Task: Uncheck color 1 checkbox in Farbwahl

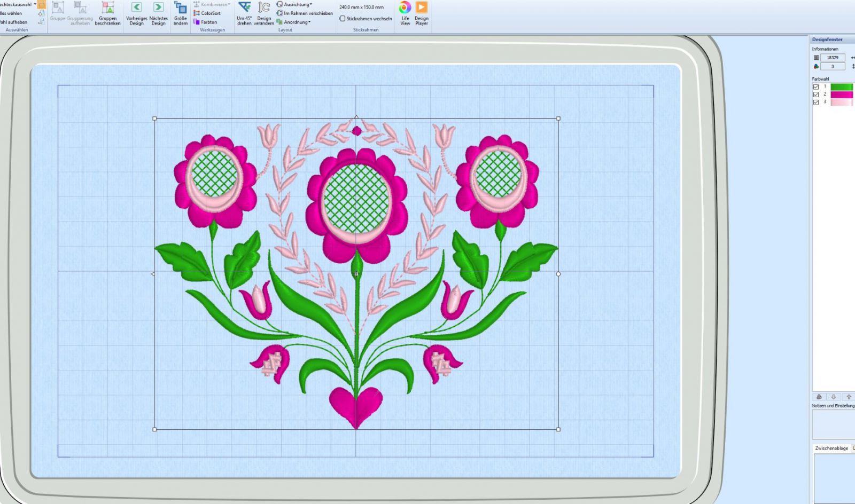Action: (x=816, y=87)
